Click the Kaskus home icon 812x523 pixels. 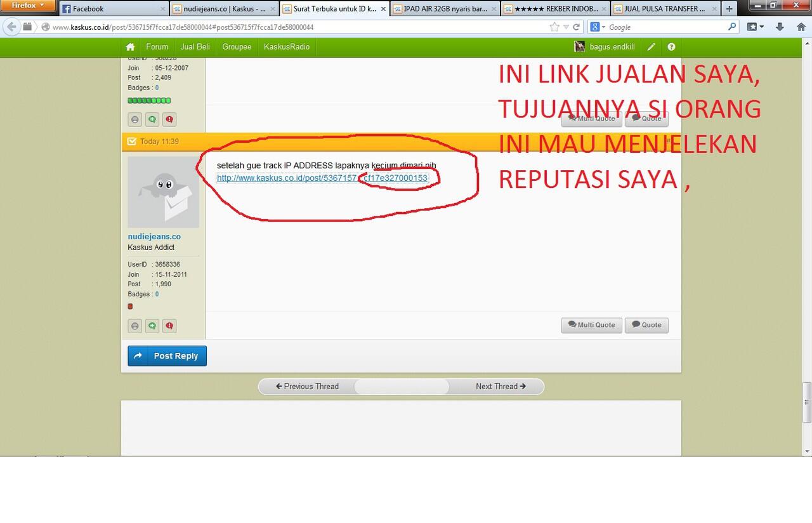[130, 47]
